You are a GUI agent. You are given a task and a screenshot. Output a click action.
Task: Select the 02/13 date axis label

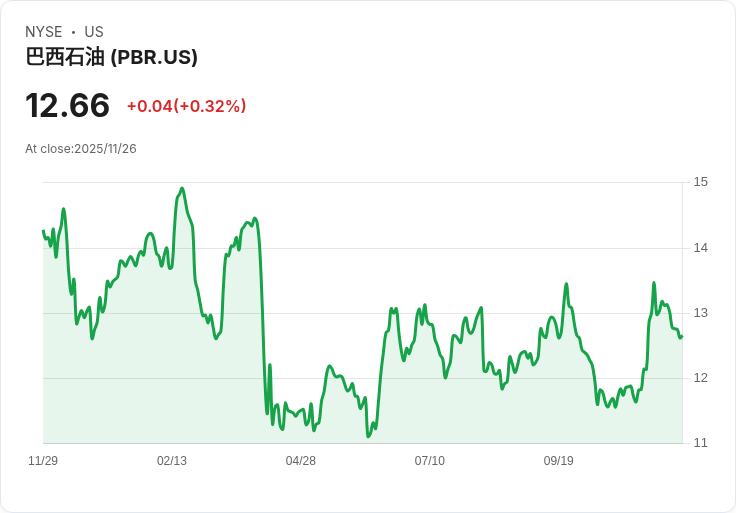click(x=172, y=461)
